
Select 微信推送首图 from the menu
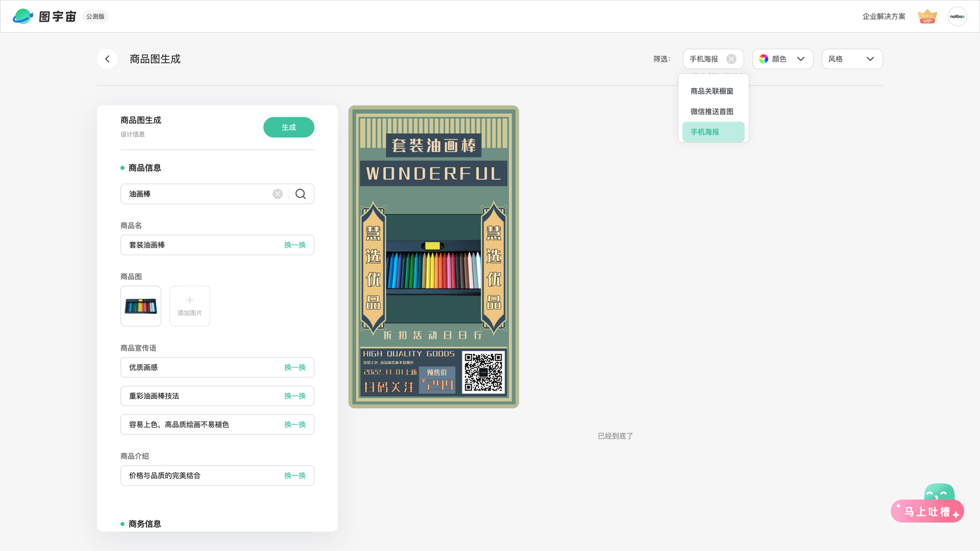tap(713, 112)
